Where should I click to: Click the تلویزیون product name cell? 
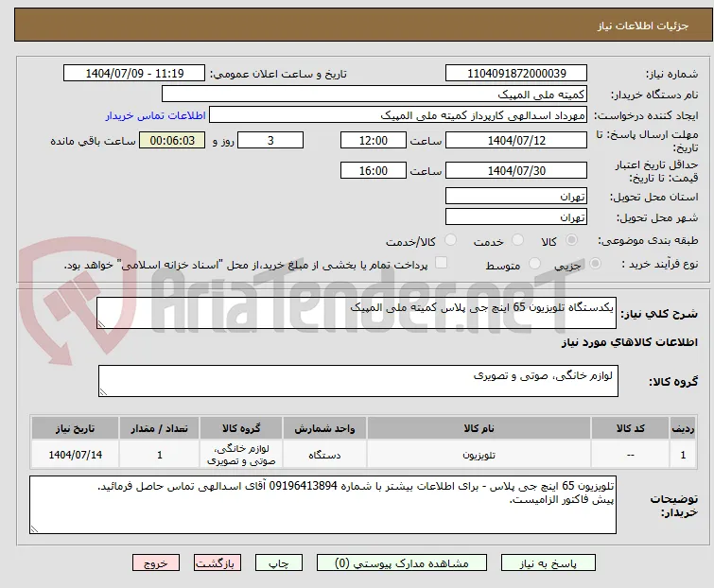point(479,455)
